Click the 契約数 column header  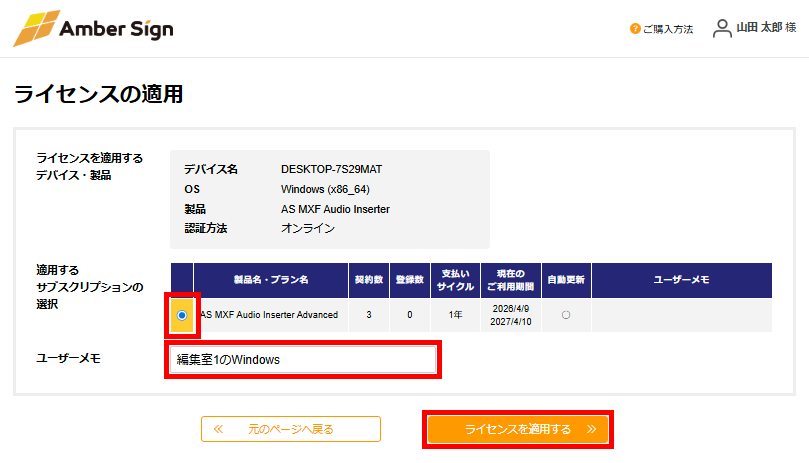tap(369, 280)
